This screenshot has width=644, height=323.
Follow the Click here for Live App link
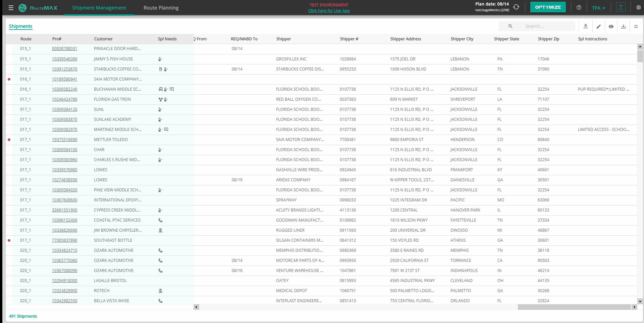pos(329,11)
